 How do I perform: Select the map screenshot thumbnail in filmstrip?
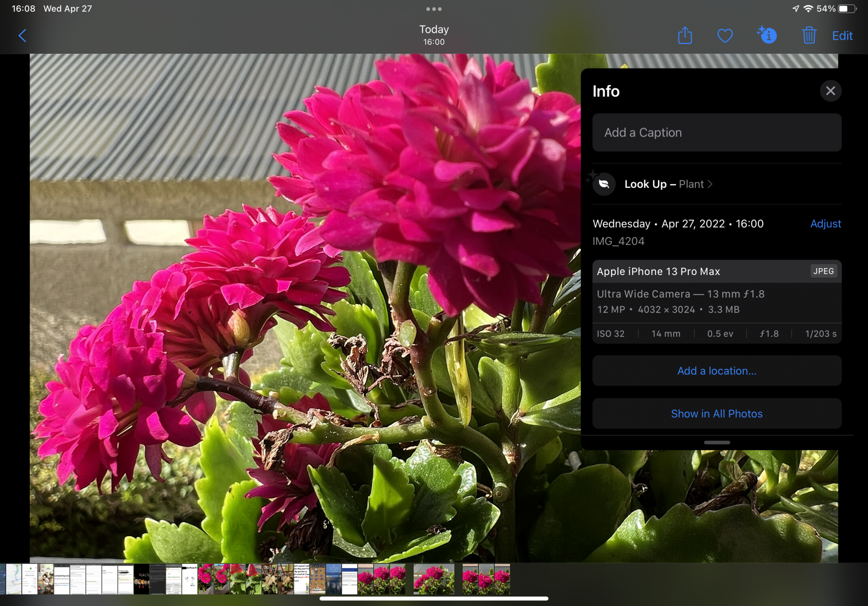coord(13,579)
